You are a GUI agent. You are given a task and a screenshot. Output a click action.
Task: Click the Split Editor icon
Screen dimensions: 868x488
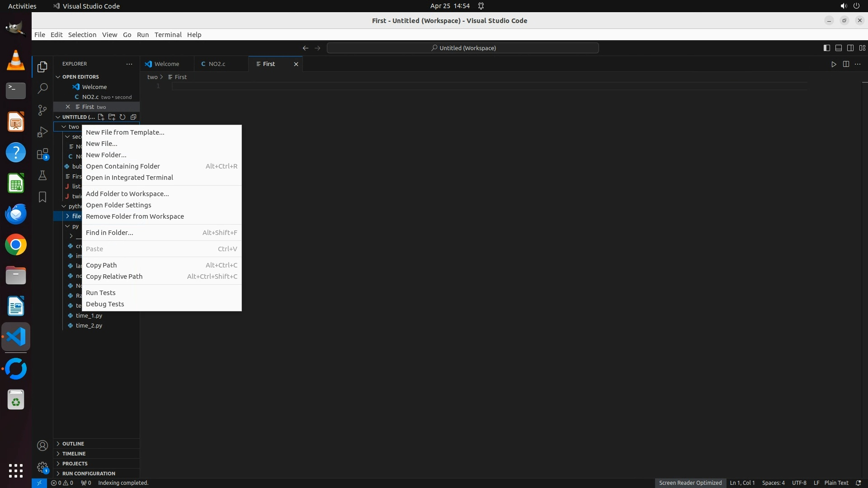(x=846, y=64)
